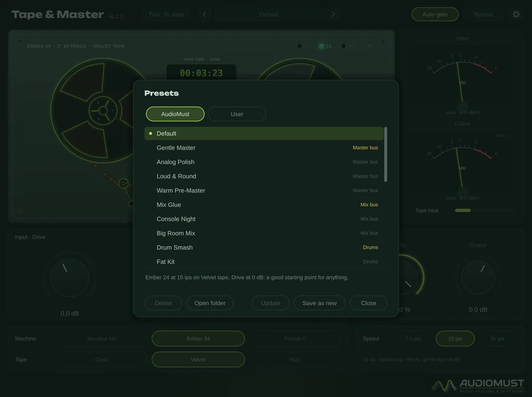Select the Loud & Round preset

pos(264,176)
